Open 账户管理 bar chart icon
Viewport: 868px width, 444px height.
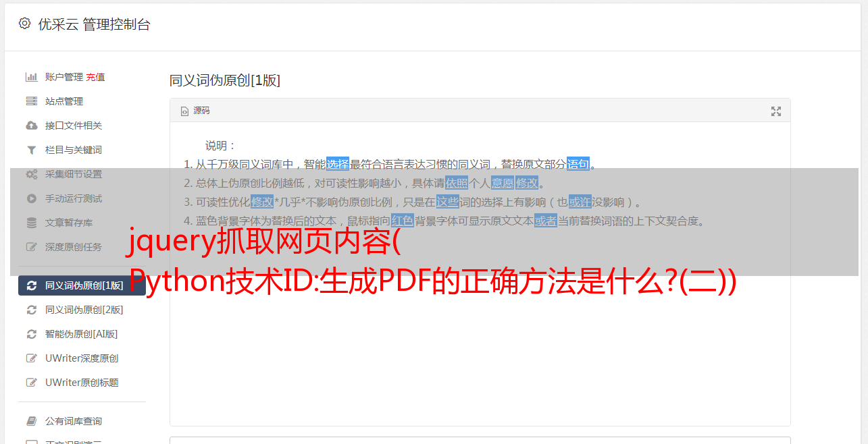pos(31,77)
